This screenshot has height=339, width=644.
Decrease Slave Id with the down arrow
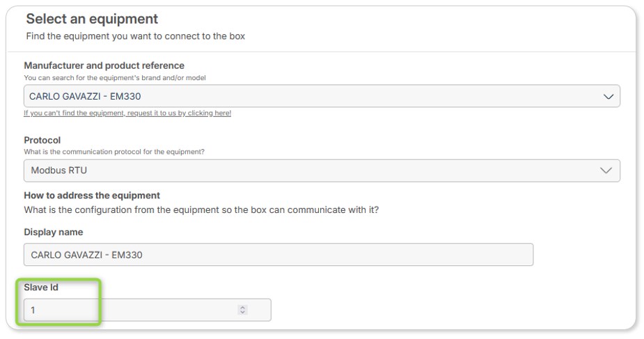(x=242, y=313)
